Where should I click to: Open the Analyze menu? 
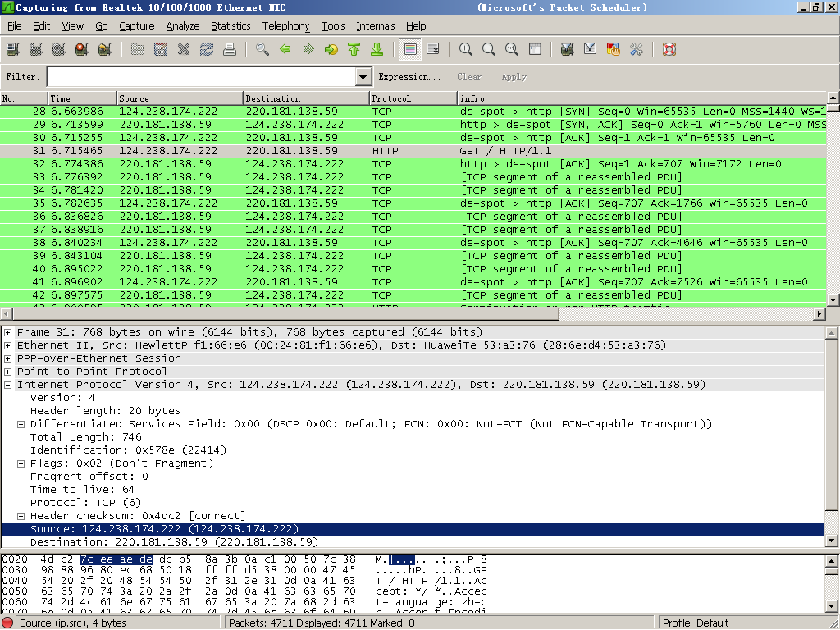pos(183,25)
